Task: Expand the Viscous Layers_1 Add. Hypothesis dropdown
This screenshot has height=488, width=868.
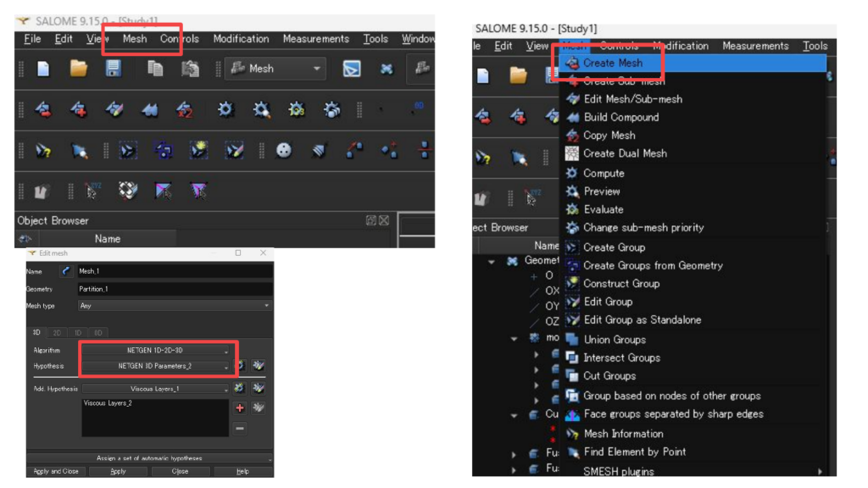Action: (x=155, y=388)
